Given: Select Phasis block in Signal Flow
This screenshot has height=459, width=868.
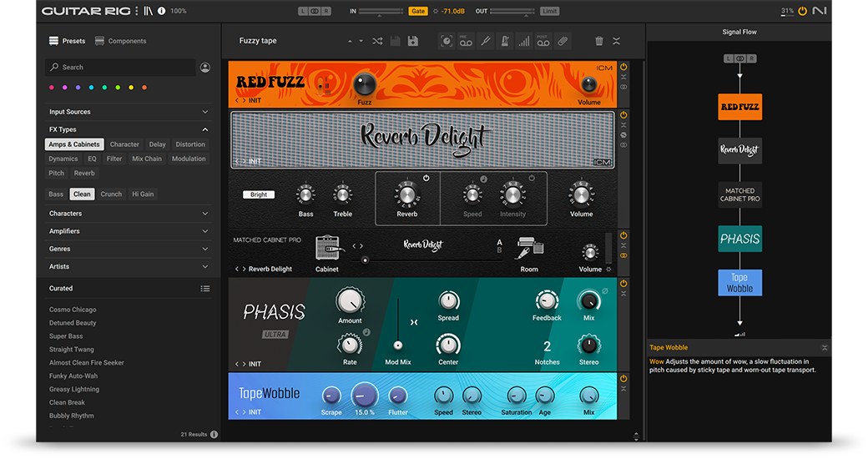Looking at the screenshot, I should pos(740,239).
